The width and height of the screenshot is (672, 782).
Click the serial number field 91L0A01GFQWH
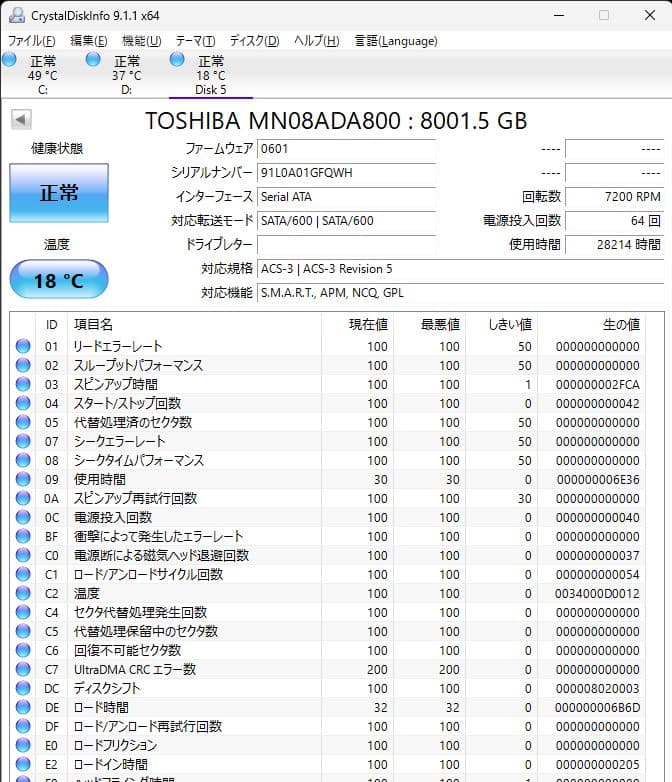coord(346,173)
